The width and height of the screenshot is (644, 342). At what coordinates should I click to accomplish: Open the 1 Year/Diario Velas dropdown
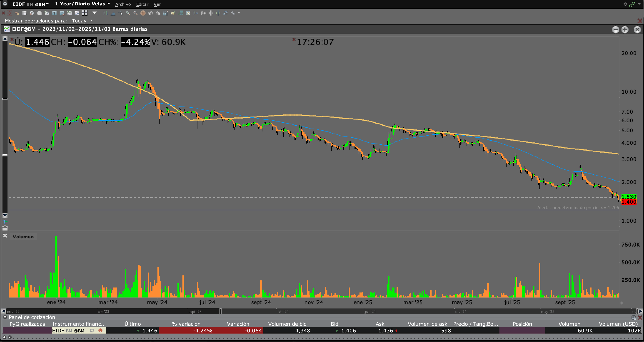pyautogui.click(x=109, y=4)
